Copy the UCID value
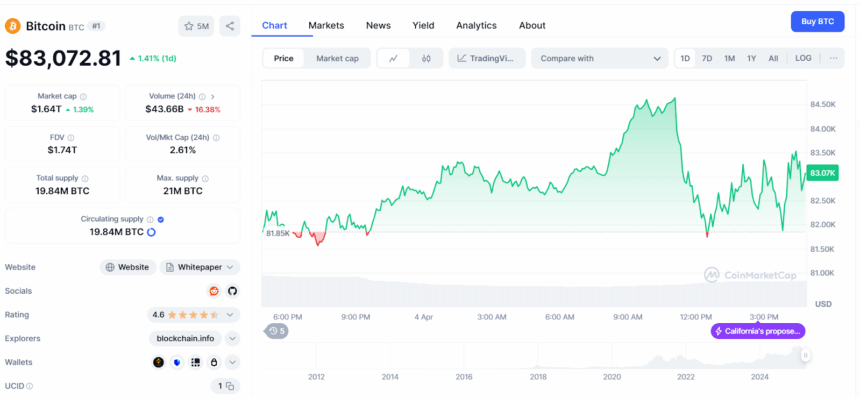 pyautogui.click(x=230, y=386)
